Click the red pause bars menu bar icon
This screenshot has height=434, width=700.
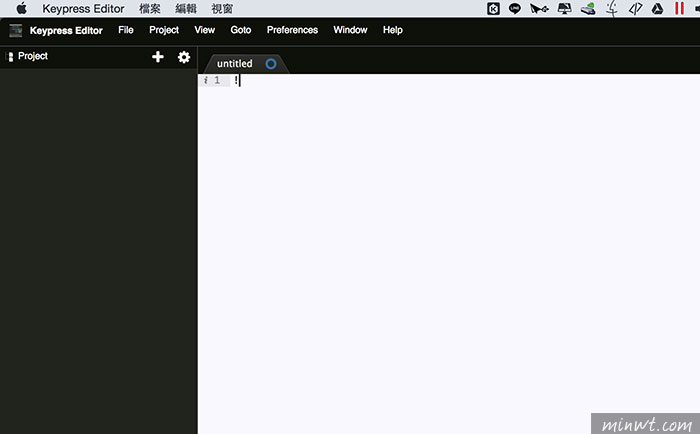(679, 8)
